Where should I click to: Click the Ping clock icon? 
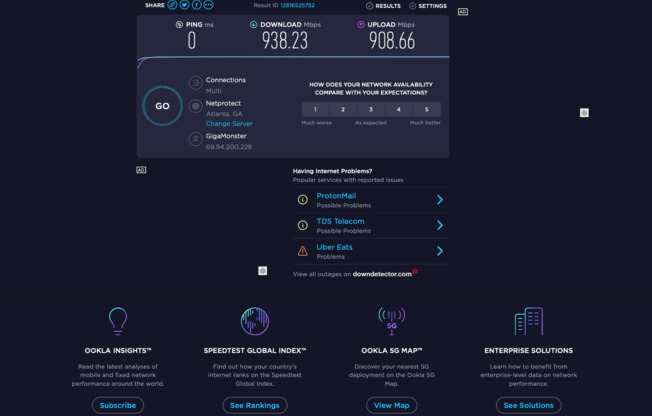pyautogui.click(x=179, y=25)
